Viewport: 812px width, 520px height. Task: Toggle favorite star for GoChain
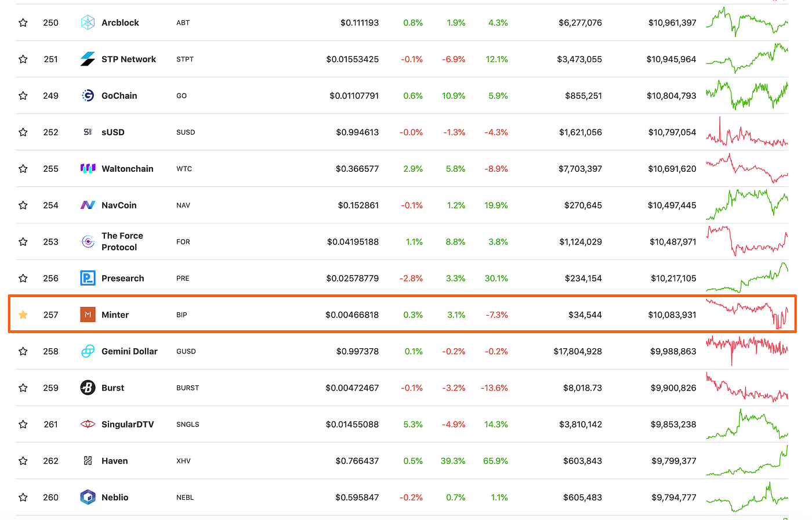pos(23,96)
